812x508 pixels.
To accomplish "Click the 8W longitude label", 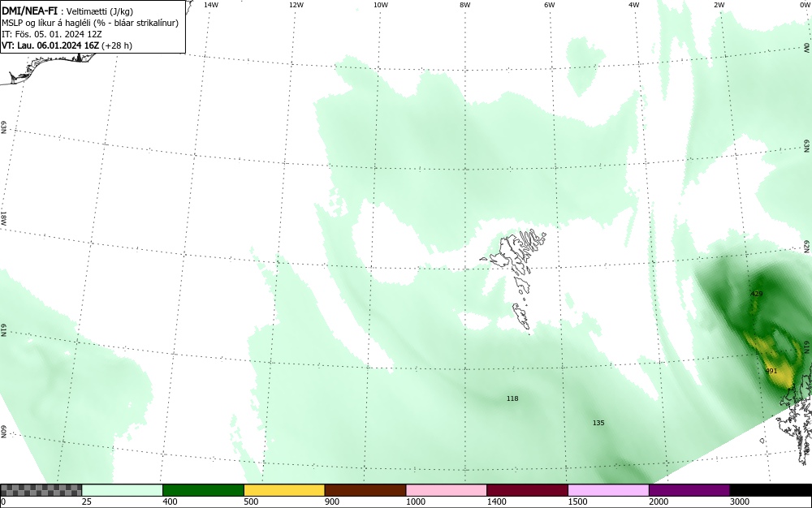I will pos(465,5).
